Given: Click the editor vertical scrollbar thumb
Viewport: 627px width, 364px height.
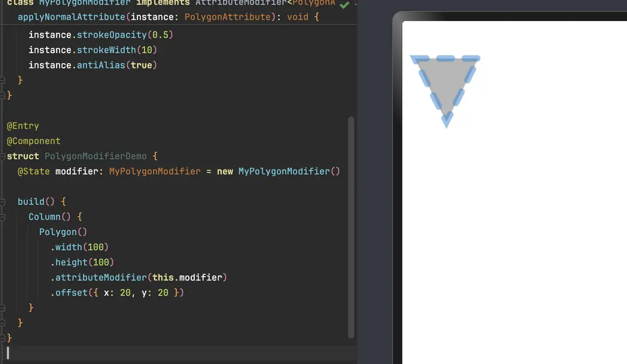Looking at the screenshot, I should tap(351, 227).
